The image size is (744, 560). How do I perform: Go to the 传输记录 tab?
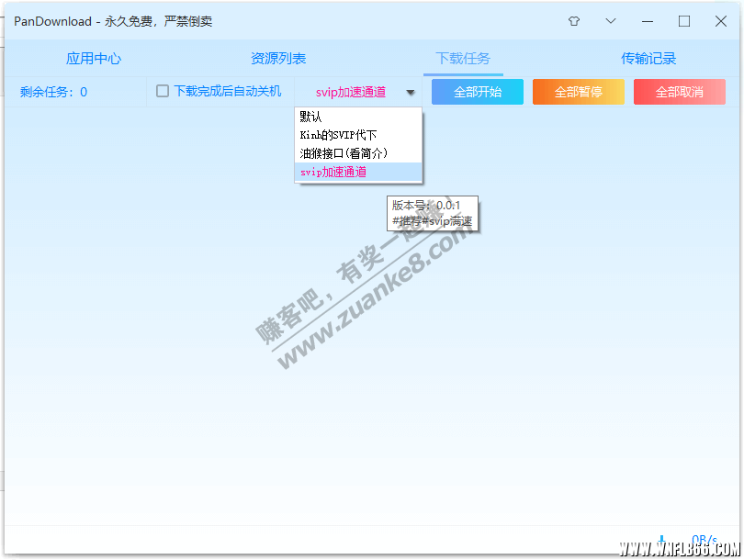tap(648, 59)
